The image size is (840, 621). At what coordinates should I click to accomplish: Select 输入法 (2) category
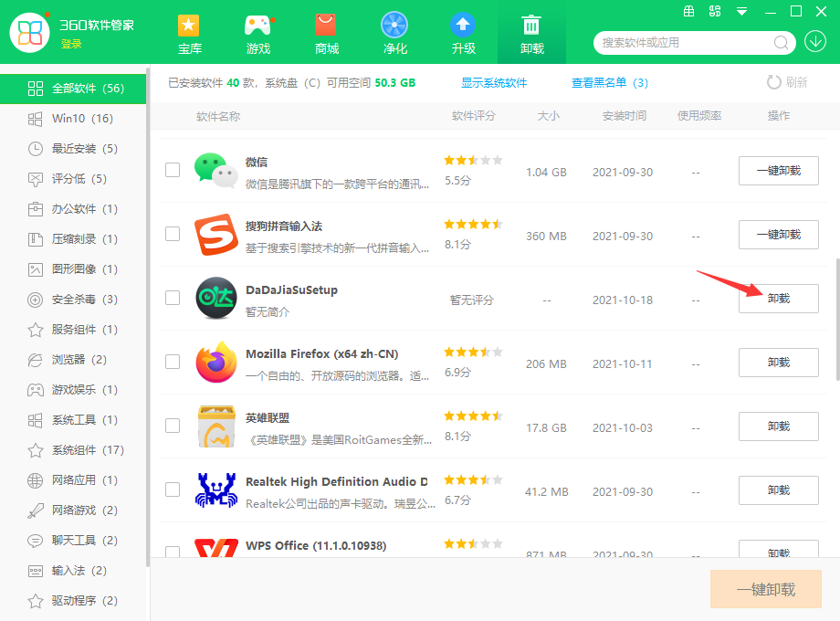coord(73,571)
